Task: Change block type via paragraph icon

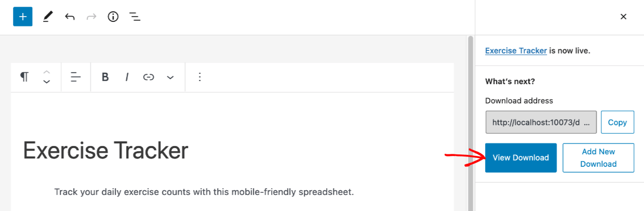Action: 24,77
